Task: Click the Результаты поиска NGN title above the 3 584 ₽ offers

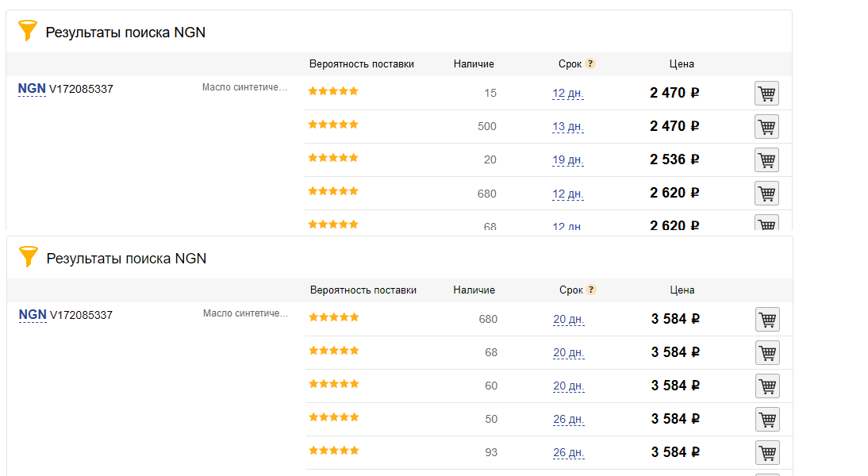Action: 126,259
